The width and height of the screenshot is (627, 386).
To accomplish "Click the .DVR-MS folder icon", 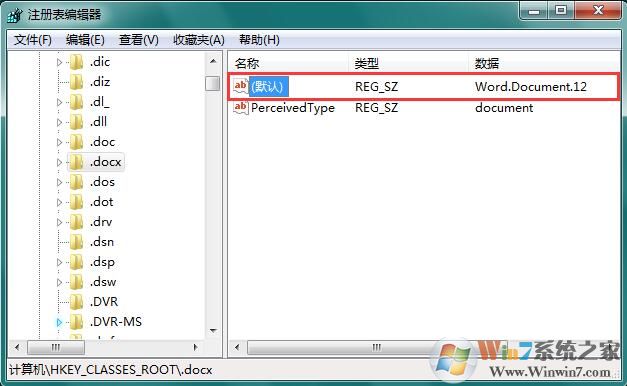I will pos(76,322).
